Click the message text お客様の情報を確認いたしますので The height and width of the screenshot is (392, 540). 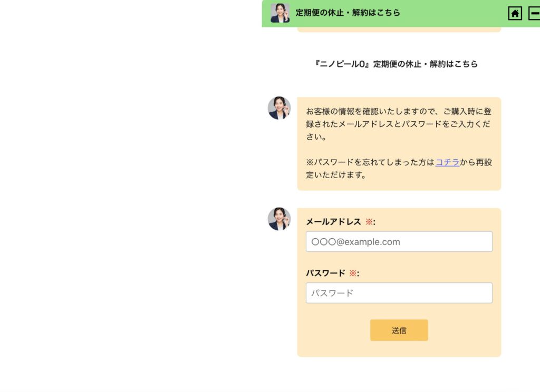click(370, 112)
